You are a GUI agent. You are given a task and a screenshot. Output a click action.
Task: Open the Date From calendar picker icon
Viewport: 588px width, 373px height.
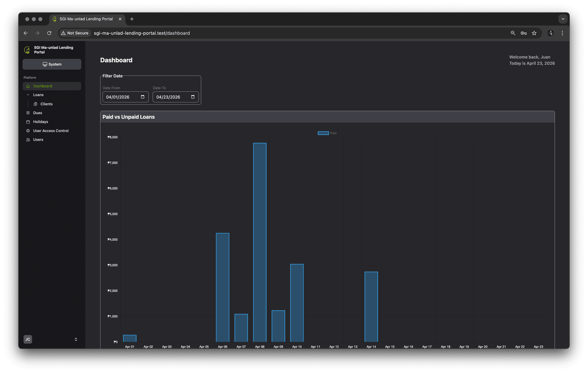pyautogui.click(x=143, y=97)
